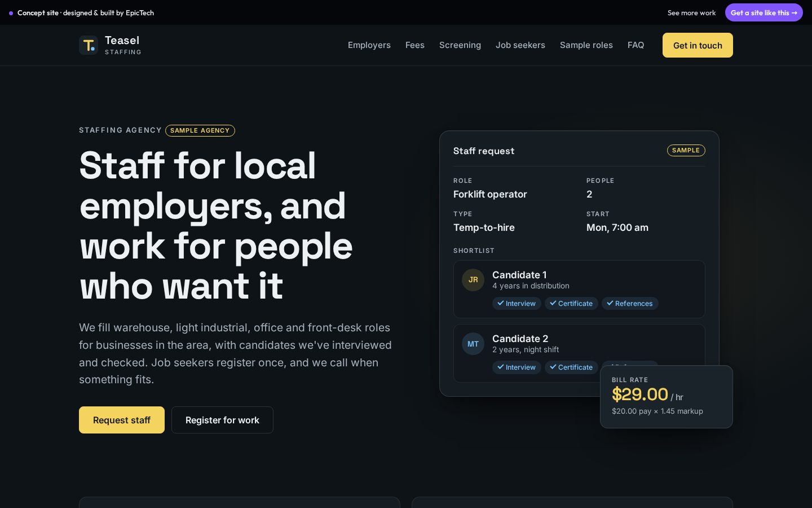The height and width of the screenshot is (508, 812).
Task: Click the SHORTLIST section label
Action: [x=474, y=251]
